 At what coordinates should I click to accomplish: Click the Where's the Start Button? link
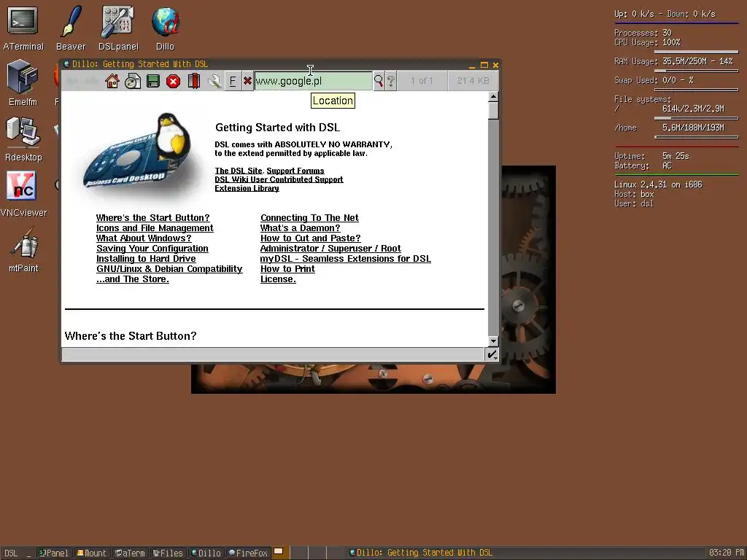pos(153,217)
